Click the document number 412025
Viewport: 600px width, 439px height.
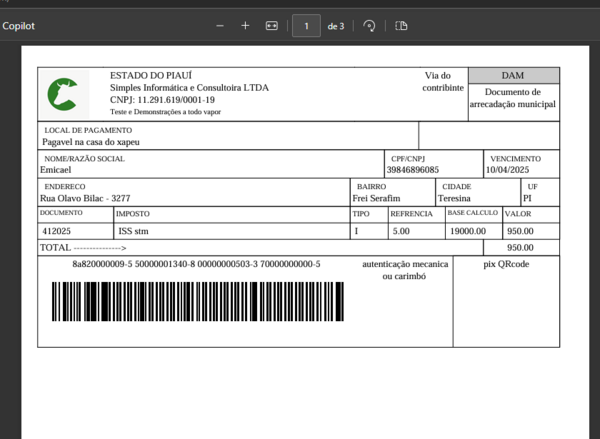(x=57, y=231)
